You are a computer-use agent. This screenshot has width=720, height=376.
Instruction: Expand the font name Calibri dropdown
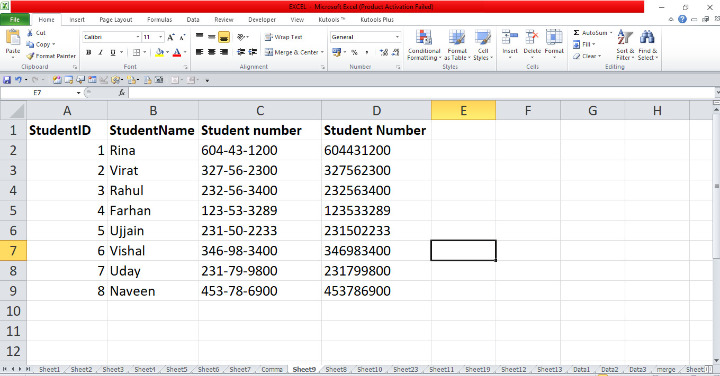click(x=137, y=37)
